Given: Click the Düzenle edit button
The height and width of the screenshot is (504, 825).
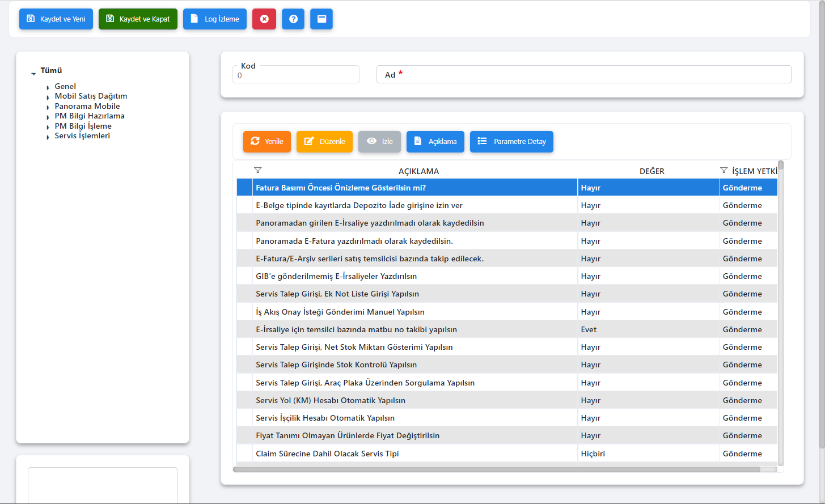Looking at the screenshot, I should pos(324,142).
